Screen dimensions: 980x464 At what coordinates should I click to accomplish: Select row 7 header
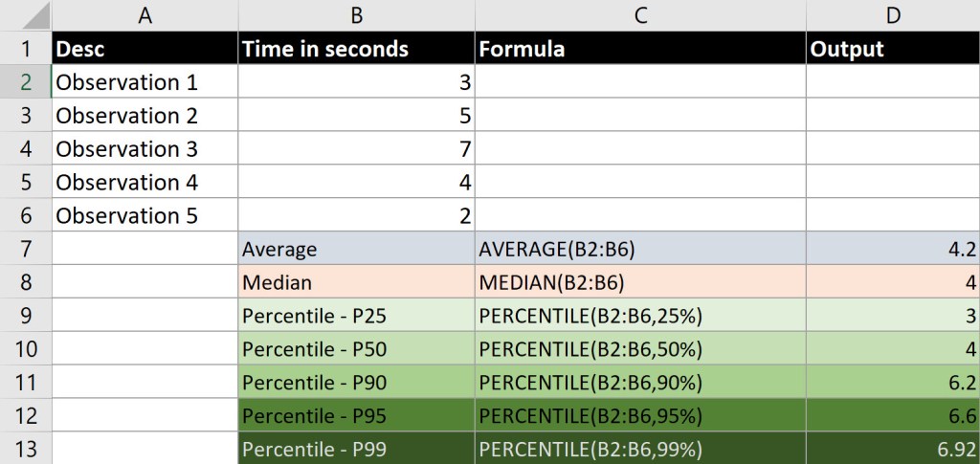[26, 249]
